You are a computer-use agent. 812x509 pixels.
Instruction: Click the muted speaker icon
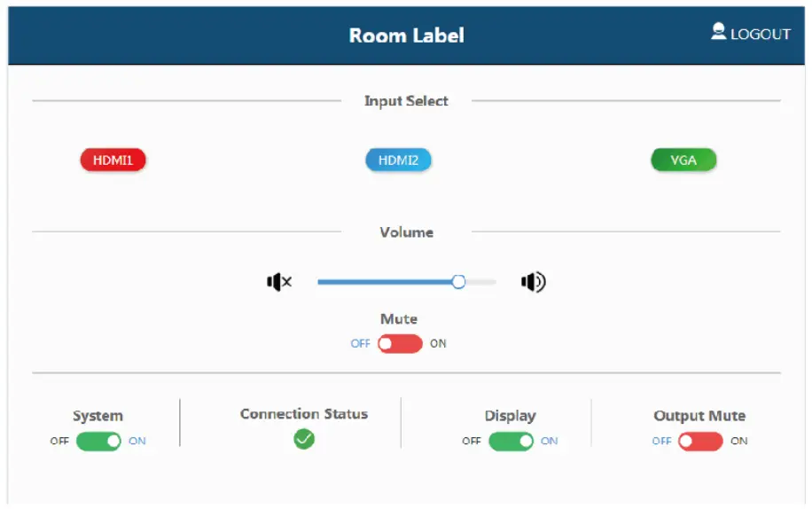[x=279, y=283]
